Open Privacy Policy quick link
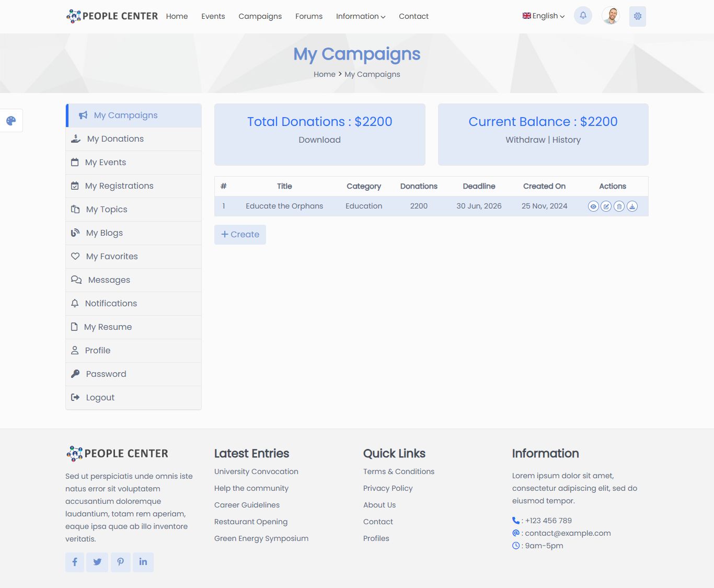714x588 pixels. [388, 488]
